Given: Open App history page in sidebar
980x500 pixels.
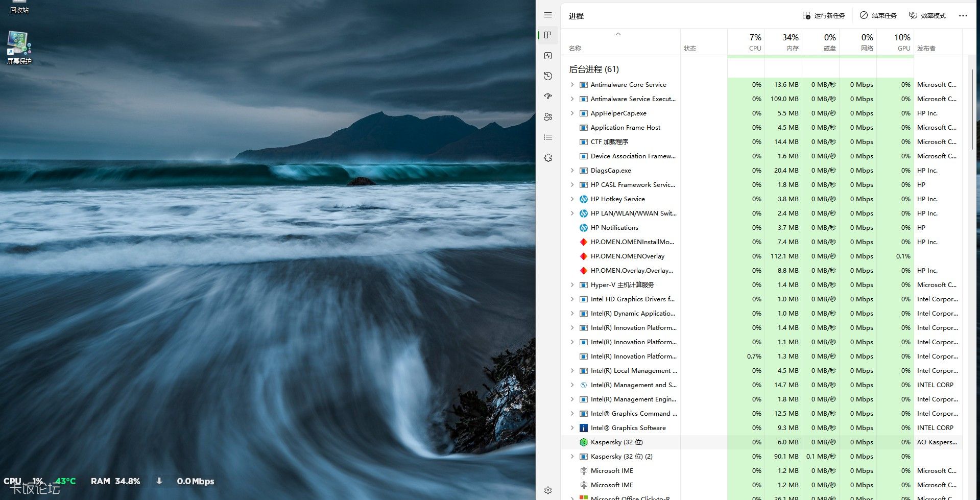Looking at the screenshot, I should click(548, 76).
